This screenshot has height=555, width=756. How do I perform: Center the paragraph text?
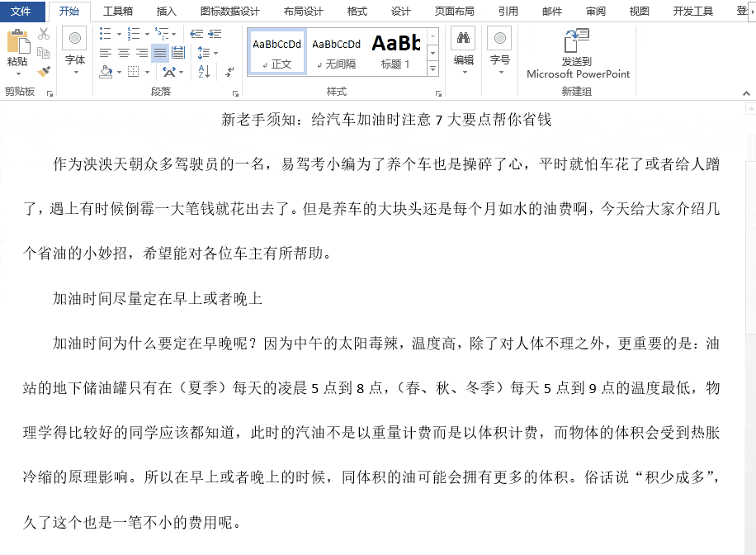pyautogui.click(x=124, y=53)
